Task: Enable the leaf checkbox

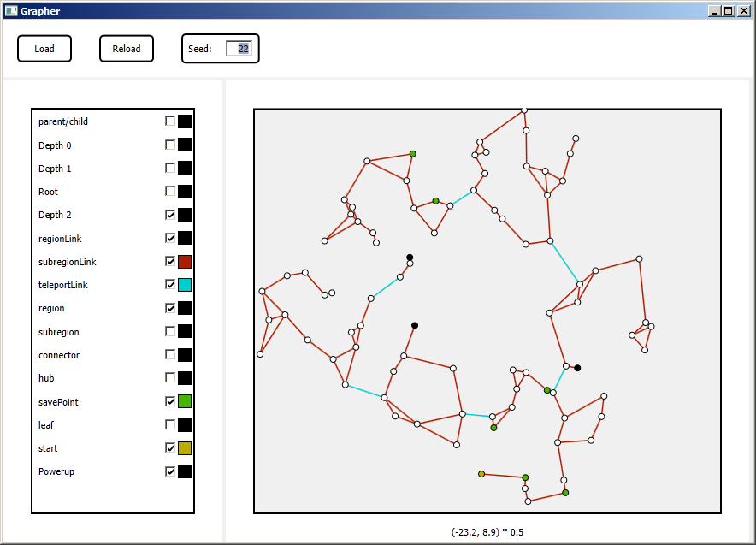Action: coord(170,424)
